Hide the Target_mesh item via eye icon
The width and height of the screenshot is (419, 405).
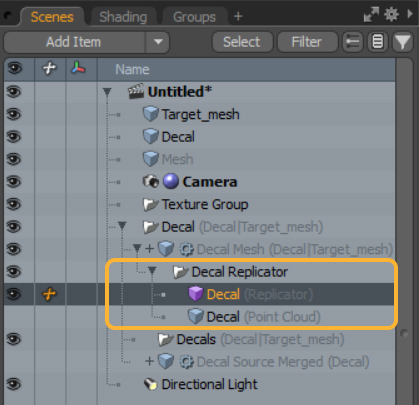point(14,114)
